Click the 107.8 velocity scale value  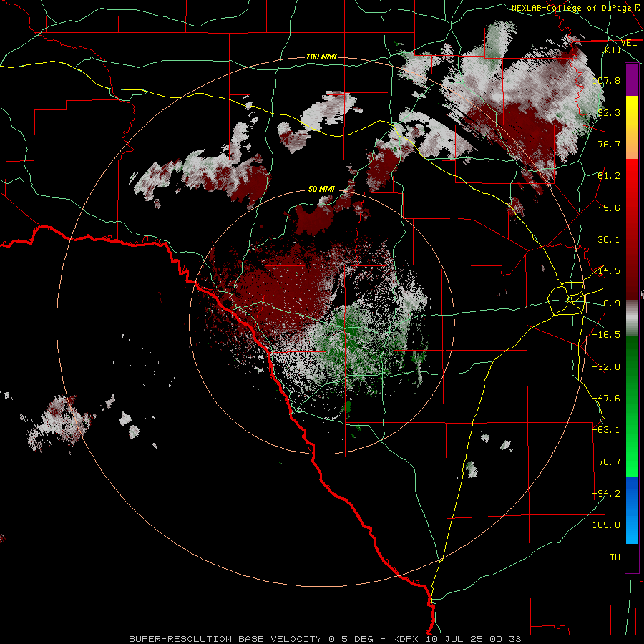click(x=607, y=80)
